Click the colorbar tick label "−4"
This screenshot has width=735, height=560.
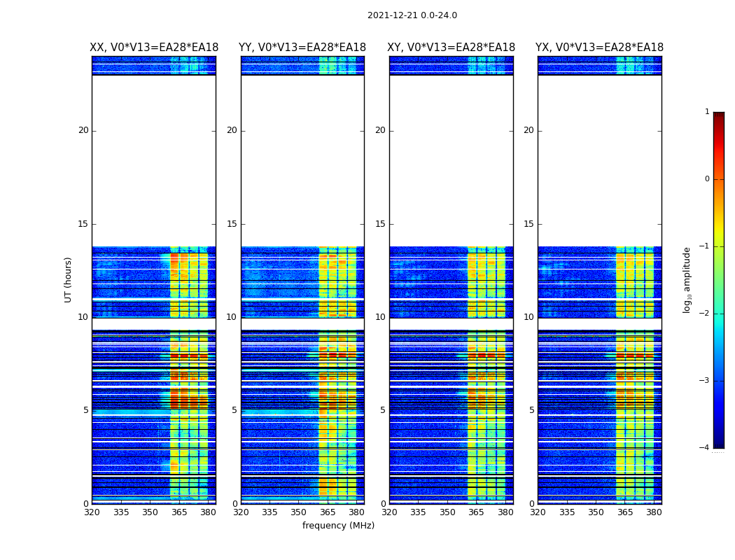[705, 448]
